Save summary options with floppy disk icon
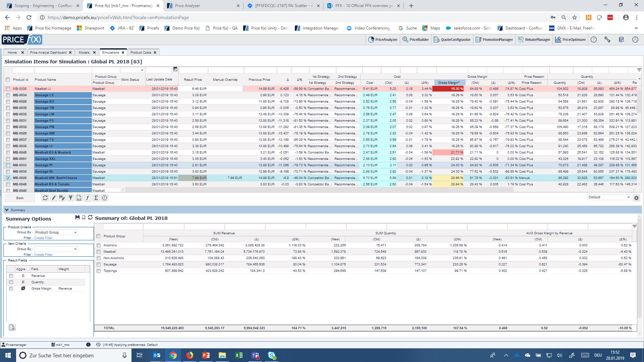The height and width of the screenshot is (362, 644). click(x=77, y=217)
